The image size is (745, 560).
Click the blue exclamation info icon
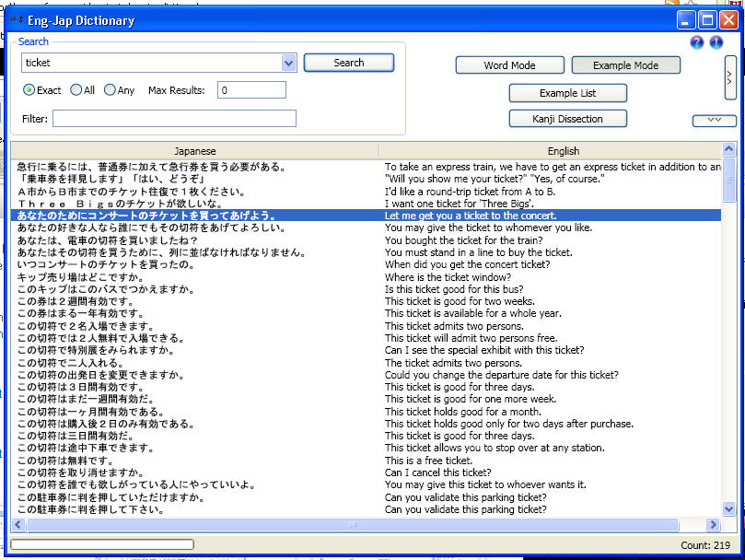tap(717, 42)
